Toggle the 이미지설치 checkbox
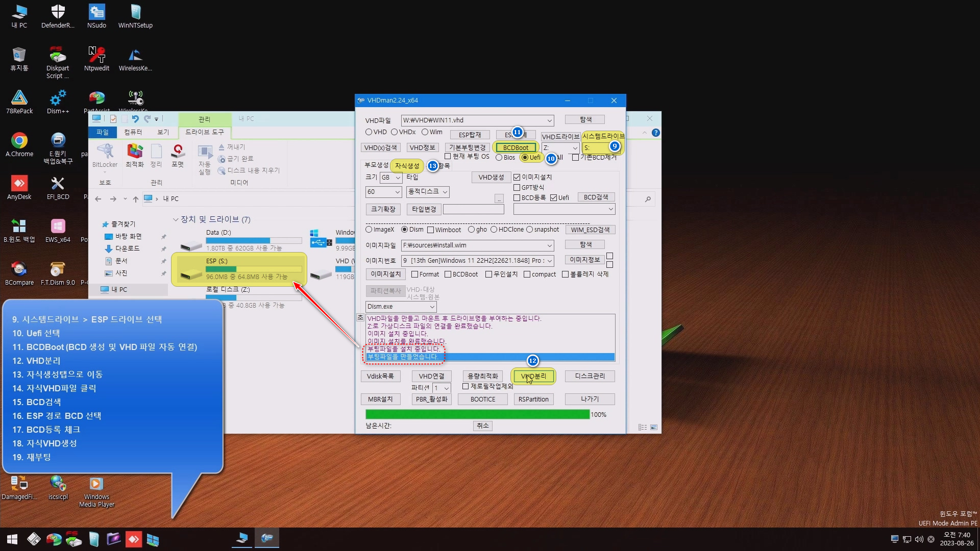 [517, 177]
